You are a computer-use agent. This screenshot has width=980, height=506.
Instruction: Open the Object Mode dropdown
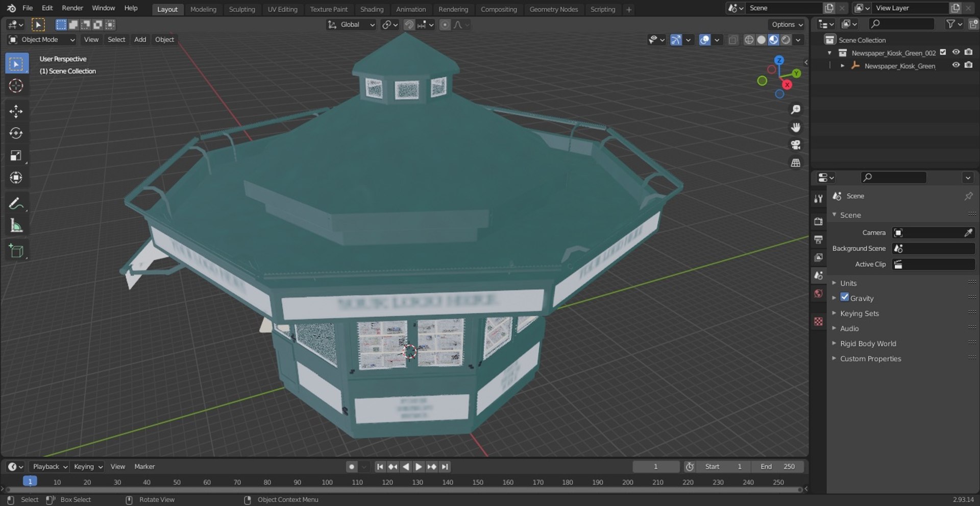tap(42, 40)
